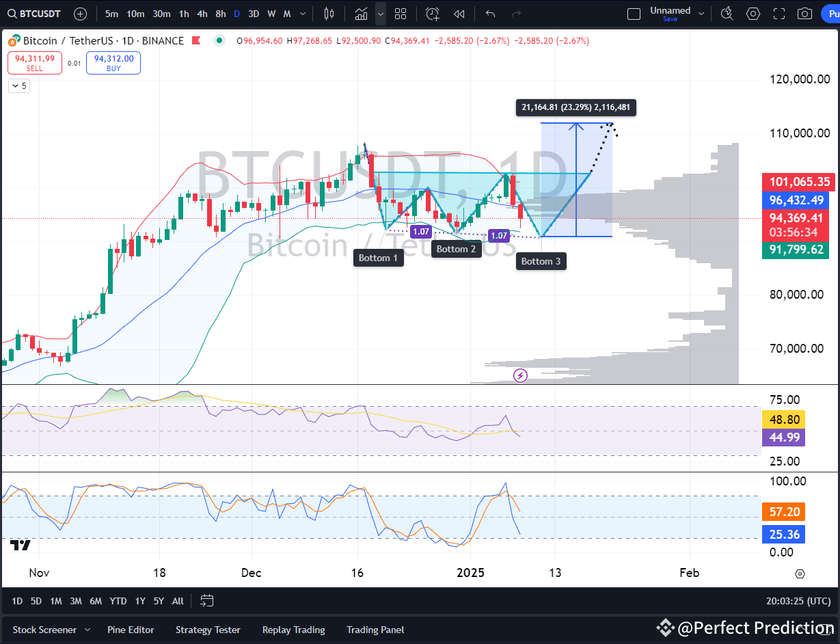This screenshot has width=840, height=644.
Task: Switch to 4h interval
Action: point(202,14)
